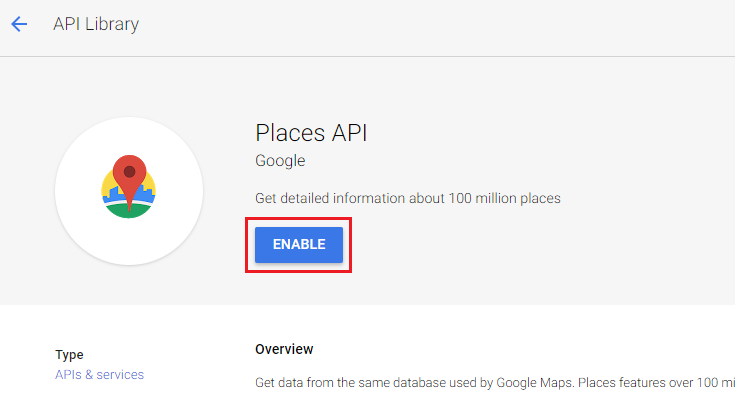Click the Overview paragraph about Google Maps

[495, 383]
